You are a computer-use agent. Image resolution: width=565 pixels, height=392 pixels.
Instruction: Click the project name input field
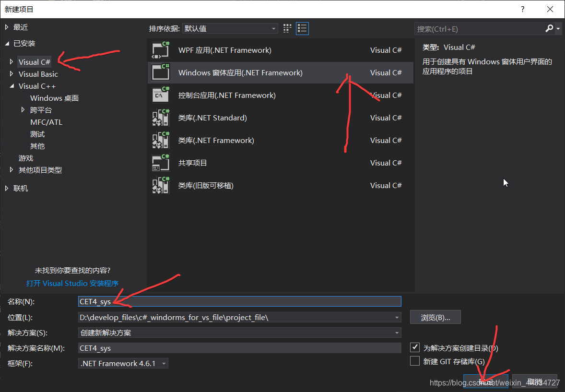coord(240,301)
